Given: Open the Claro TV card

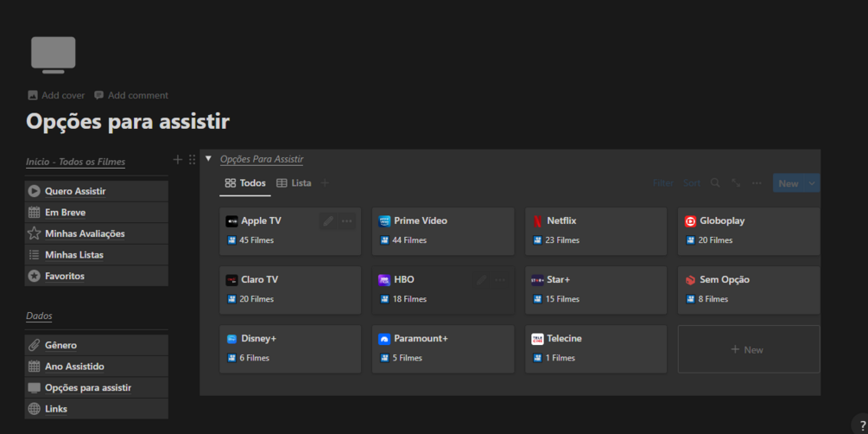Looking at the screenshot, I should click(x=290, y=290).
